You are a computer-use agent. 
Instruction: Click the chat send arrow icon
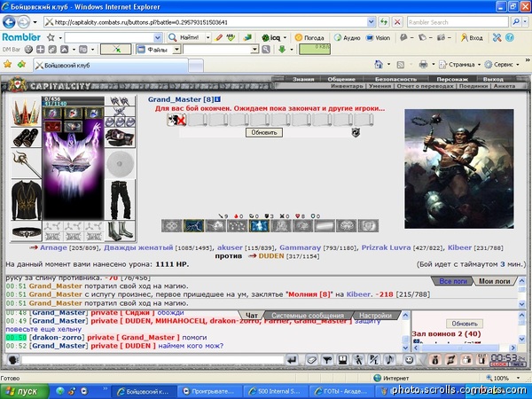(x=292, y=360)
